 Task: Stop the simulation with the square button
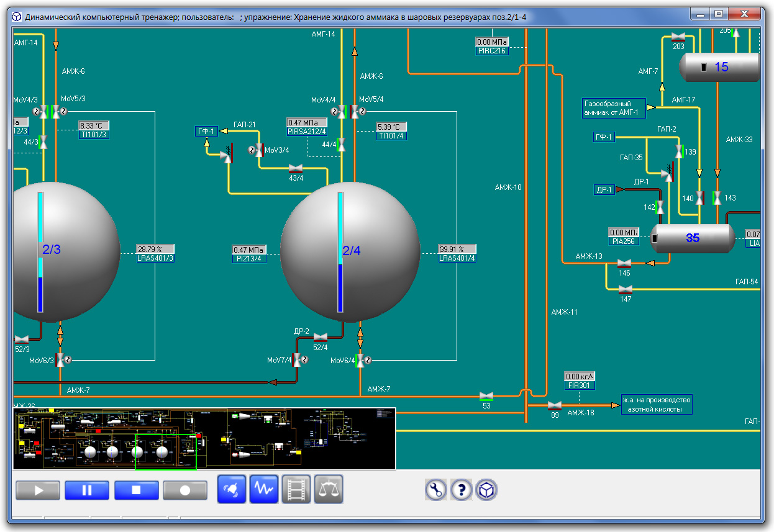coord(136,490)
